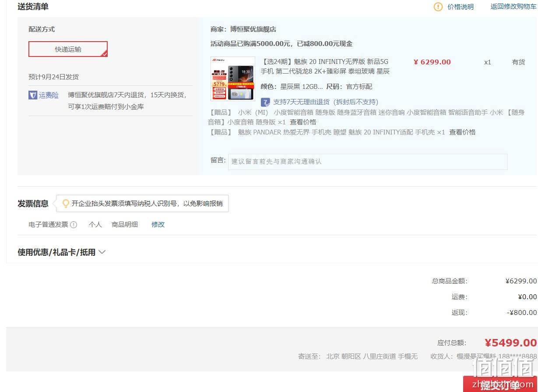Click the 总商品金额 ¥6299.00 value
Viewport: 538px width, 392px height.
(521, 281)
